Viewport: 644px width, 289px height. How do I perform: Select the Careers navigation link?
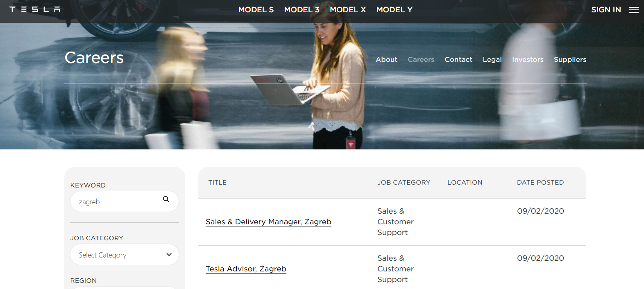[x=421, y=59]
